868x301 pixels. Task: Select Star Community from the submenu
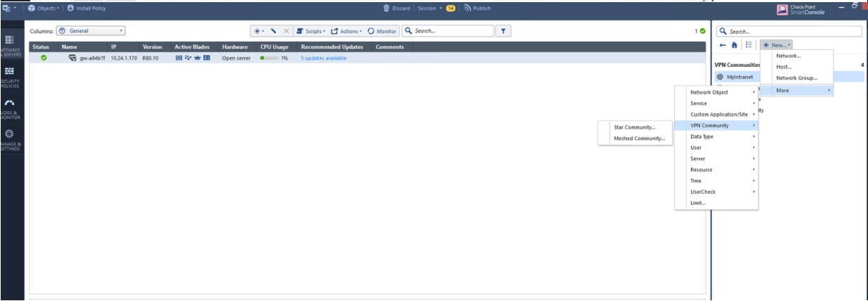[634, 128]
